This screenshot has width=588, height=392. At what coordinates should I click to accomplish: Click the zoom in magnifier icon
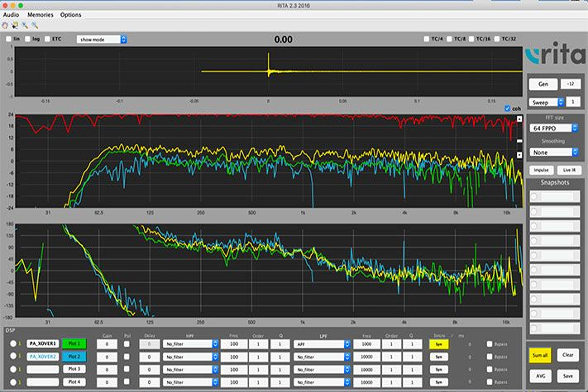(25, 25)
